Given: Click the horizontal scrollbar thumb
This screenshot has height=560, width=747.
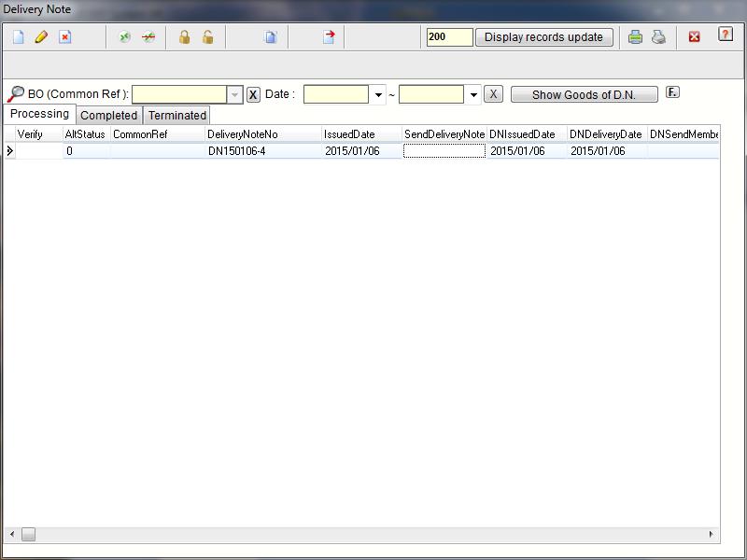Looking at the screenshot, I should [28, 534].
